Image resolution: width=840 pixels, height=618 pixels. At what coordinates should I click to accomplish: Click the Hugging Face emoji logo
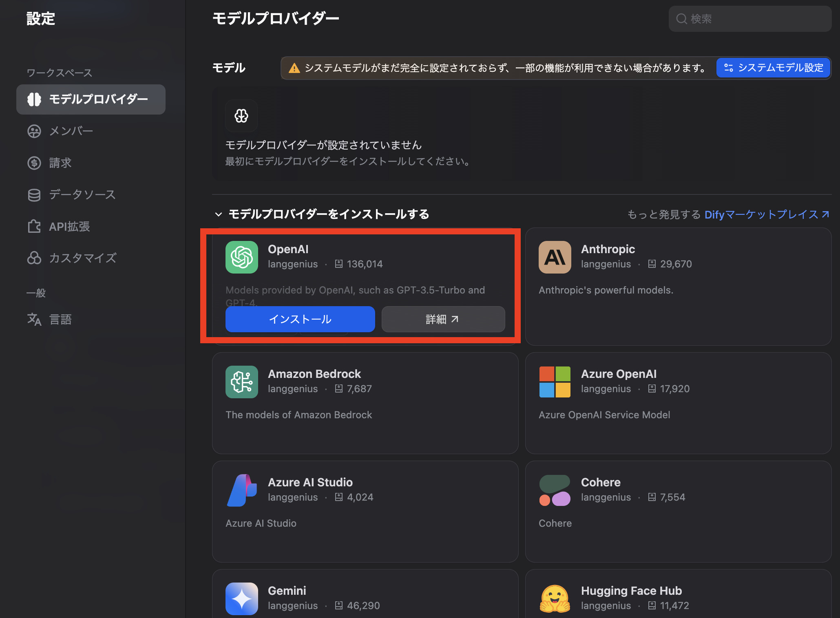click(555, 599)
